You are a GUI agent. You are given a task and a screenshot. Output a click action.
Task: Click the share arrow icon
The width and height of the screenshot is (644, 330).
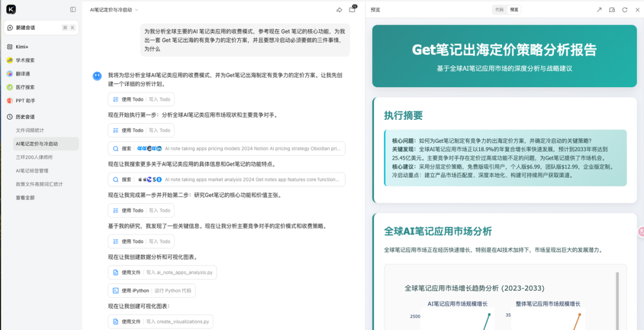[x=339, y=10]
